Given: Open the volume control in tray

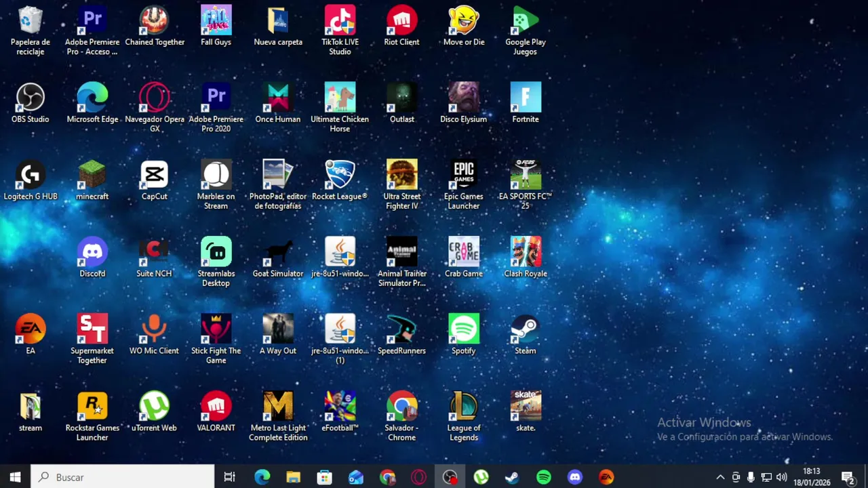Looking at the screenshot, I should click(x=782, y=477).
